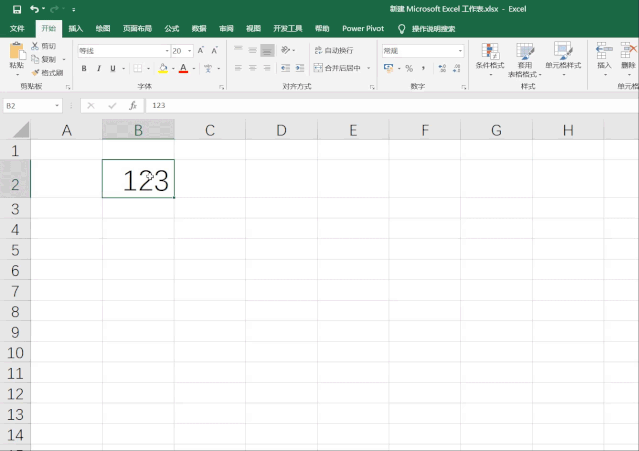Viewport: 639px width, 451px height.
Task: Open the font size dropdown showing 20
Action: (189, 51)
